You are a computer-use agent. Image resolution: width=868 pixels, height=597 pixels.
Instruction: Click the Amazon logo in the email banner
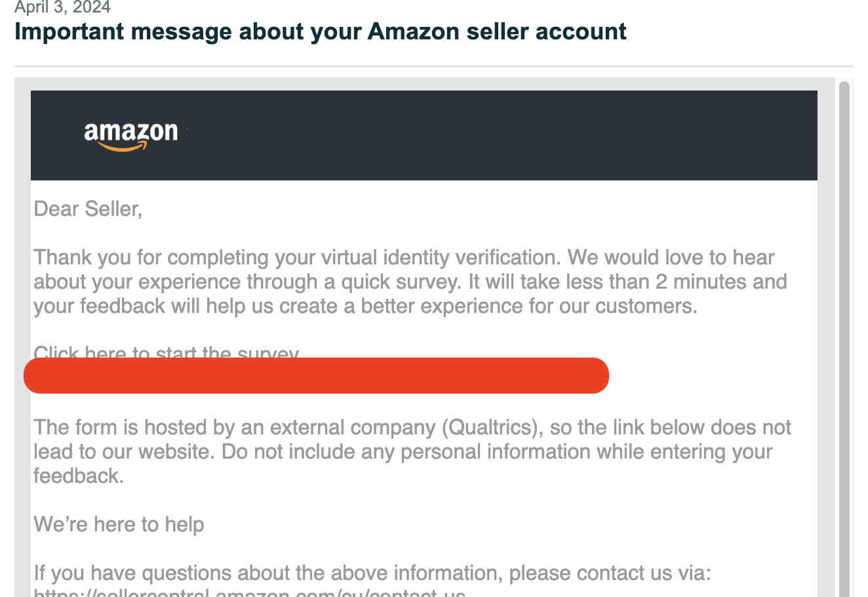click(x=130, y=136)
